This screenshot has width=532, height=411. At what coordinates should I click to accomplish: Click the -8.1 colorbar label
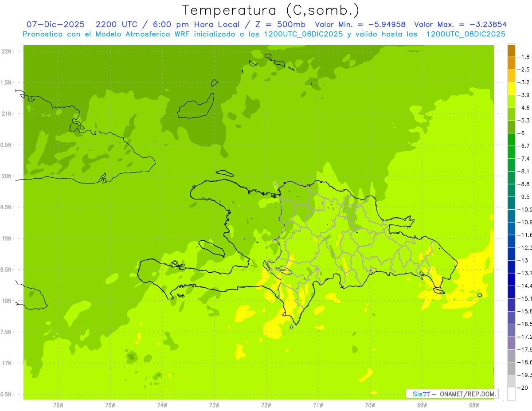pyautogui.click(x=524, y=171)
